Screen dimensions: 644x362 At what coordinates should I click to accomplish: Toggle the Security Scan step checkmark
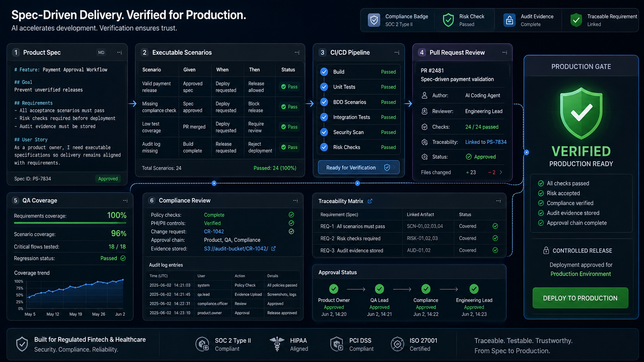tap(324, 132)
